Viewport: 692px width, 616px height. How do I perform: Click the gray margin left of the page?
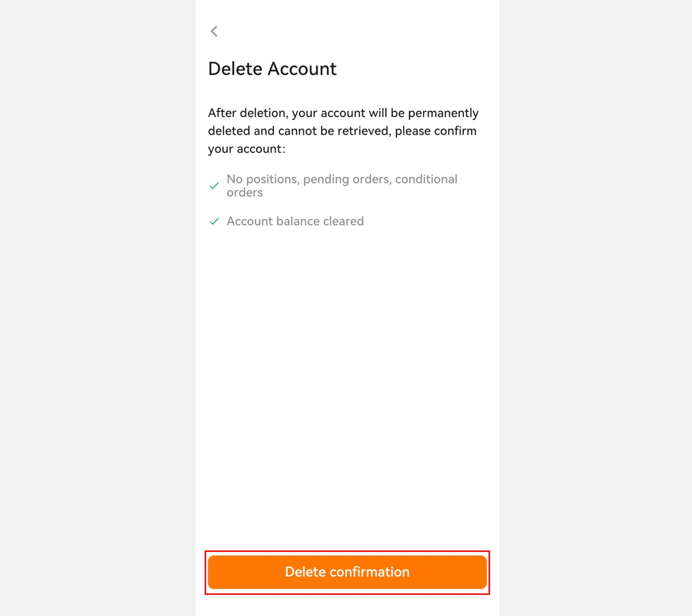tap(96, 307)
